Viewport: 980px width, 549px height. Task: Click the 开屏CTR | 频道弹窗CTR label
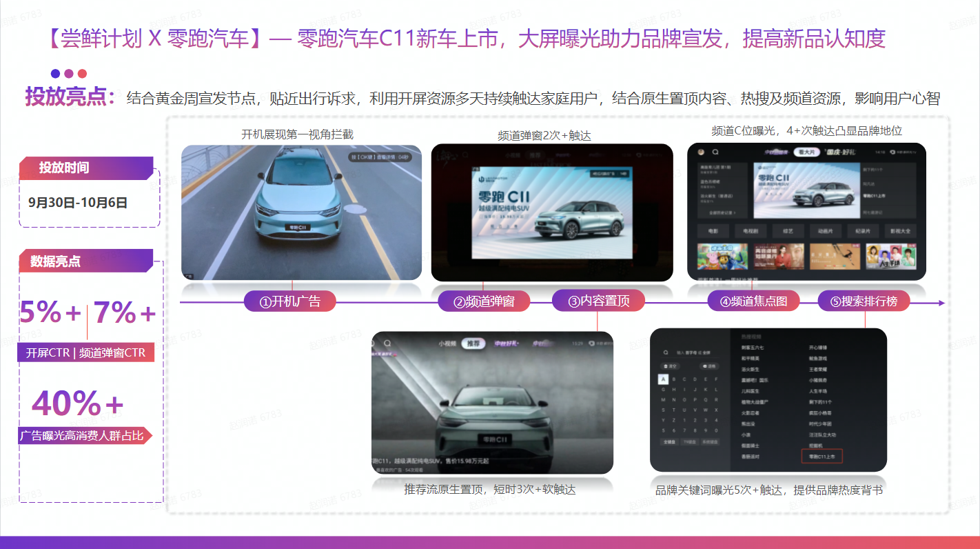(85, 352)
